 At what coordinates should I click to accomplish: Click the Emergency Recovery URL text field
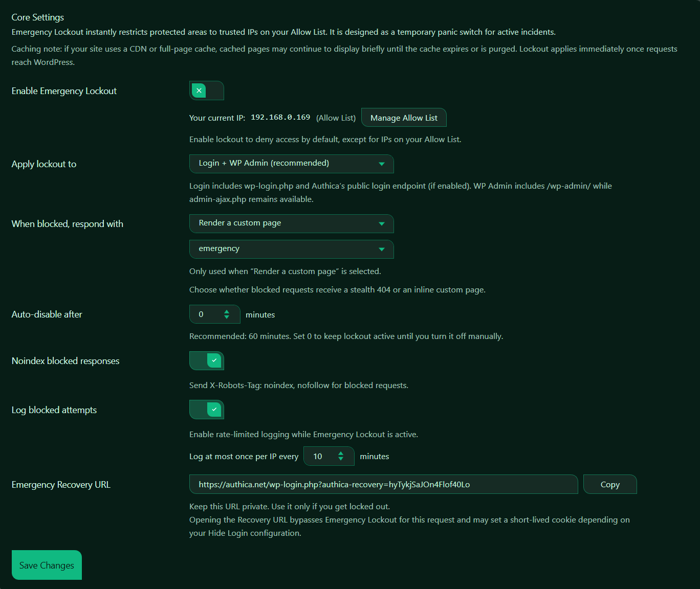(383, 485)
